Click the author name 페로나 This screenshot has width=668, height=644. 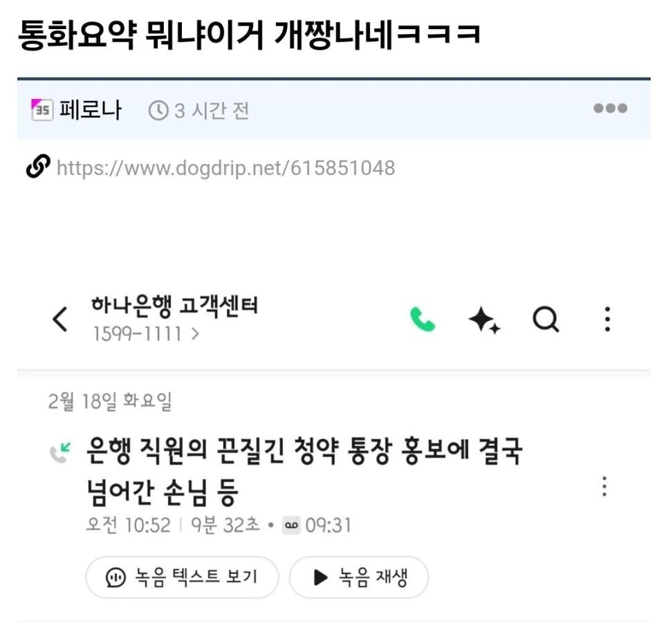[x=91, y=109]
